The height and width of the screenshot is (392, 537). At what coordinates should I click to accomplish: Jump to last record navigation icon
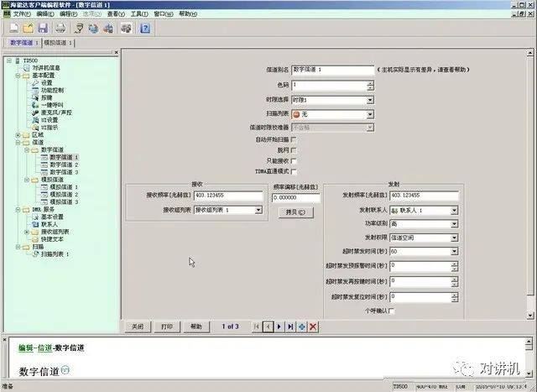click(290, 326)
